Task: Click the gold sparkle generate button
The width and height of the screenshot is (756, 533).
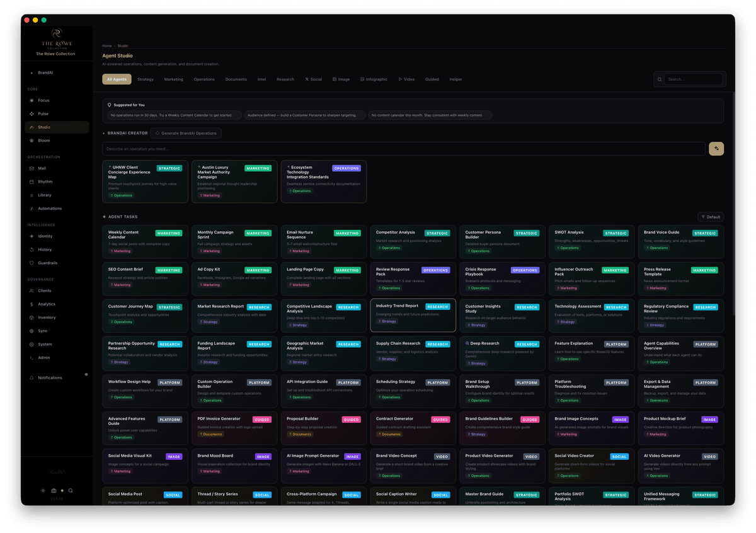Action: tap(716, 149)
